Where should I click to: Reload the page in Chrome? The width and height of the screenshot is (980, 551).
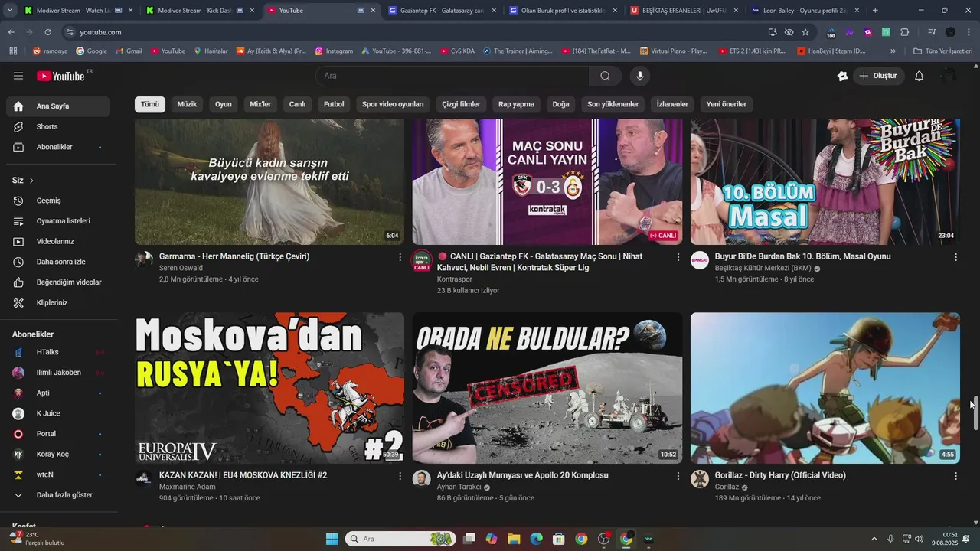point(47,32)
